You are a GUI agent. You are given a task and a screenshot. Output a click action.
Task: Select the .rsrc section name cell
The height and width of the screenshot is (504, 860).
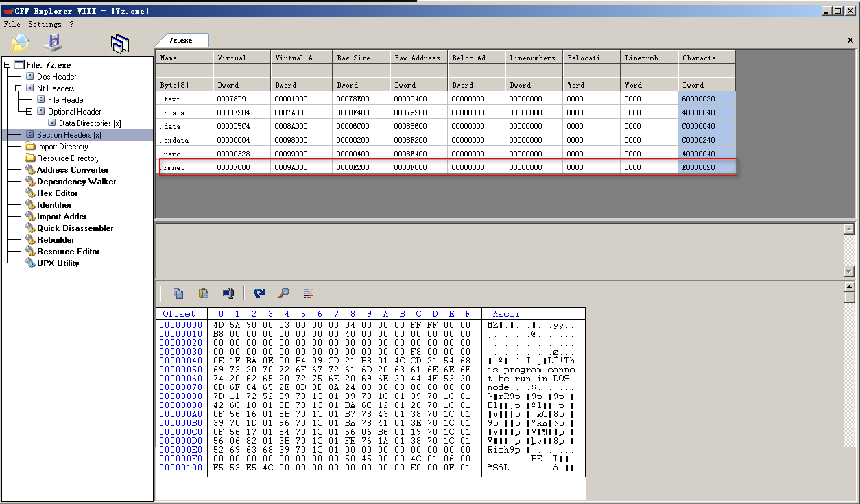coord(184,154)
